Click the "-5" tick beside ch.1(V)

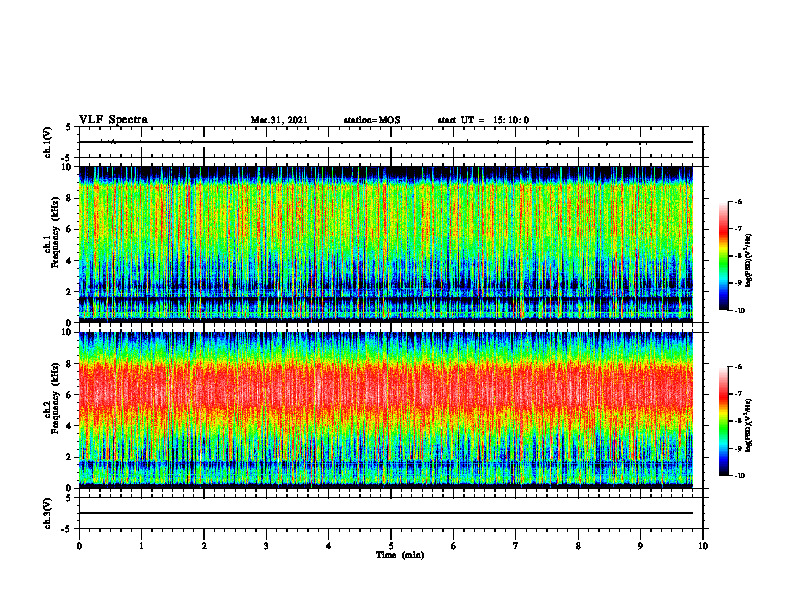[68, 158]
